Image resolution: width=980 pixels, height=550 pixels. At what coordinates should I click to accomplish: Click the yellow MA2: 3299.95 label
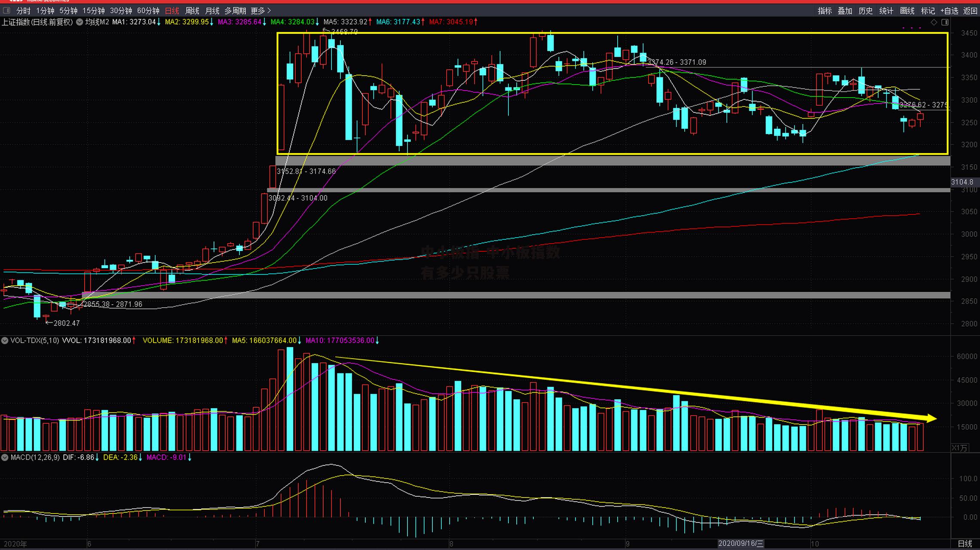(x=187, y=22)
